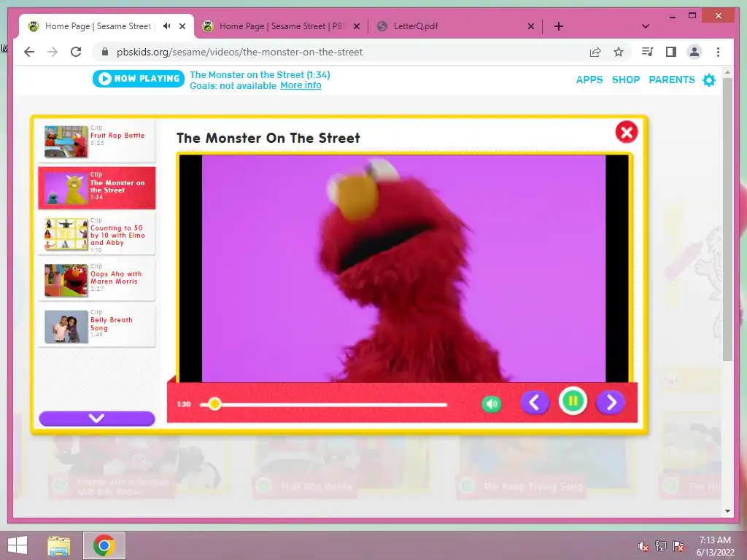Open the SHOP link
The height and width of the screenshot is (560, 747).
click(625, 79)
